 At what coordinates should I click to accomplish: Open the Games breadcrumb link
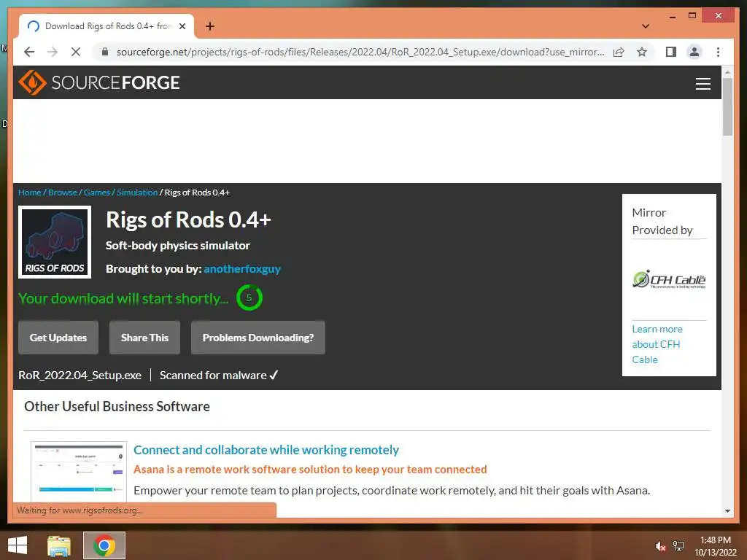point(97,192)
